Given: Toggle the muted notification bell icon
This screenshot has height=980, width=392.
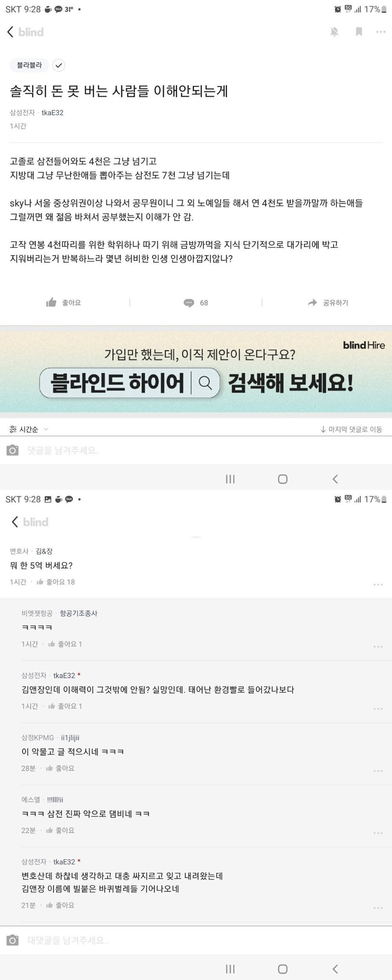Looking at the screenshot, I should (334, 32).
